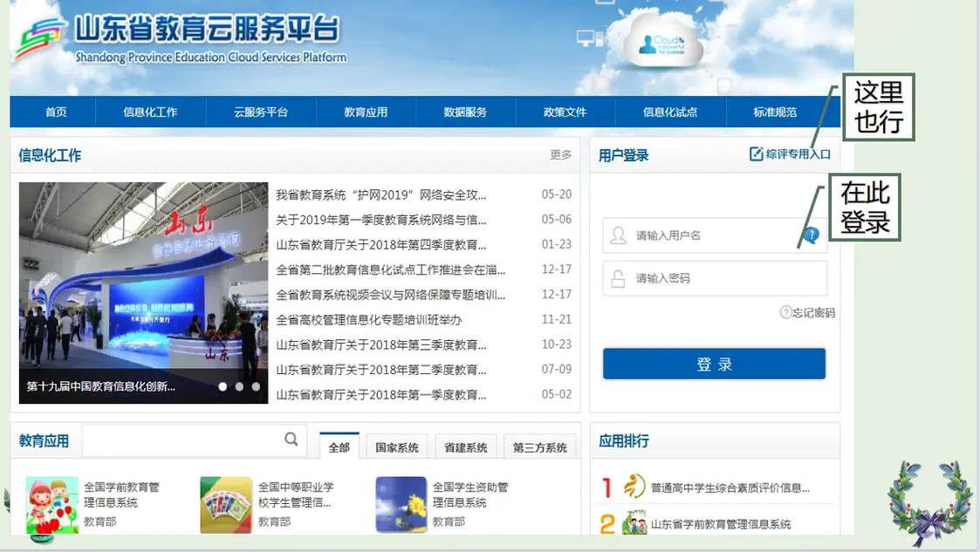This screenshot has width=980, height=552.
Task: Open news 山东省教育厅关于2018年第四季度教育
Action: [x=381, y=245]
